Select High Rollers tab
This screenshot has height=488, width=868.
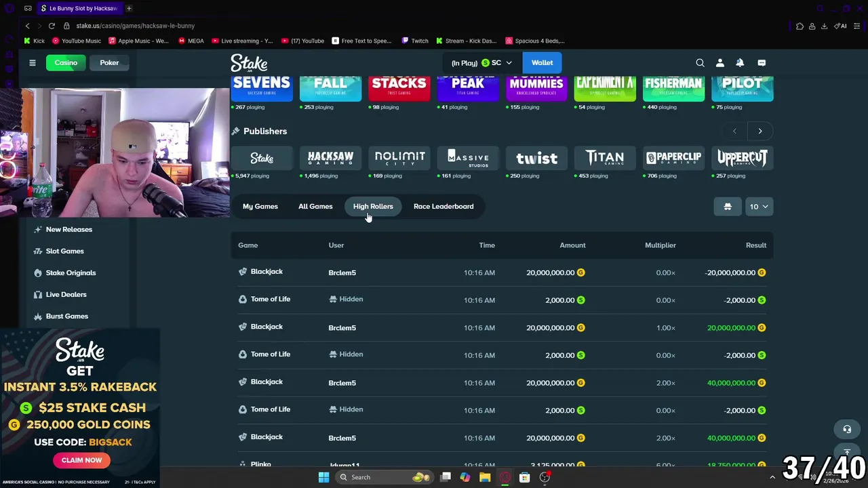pos(373,206)
